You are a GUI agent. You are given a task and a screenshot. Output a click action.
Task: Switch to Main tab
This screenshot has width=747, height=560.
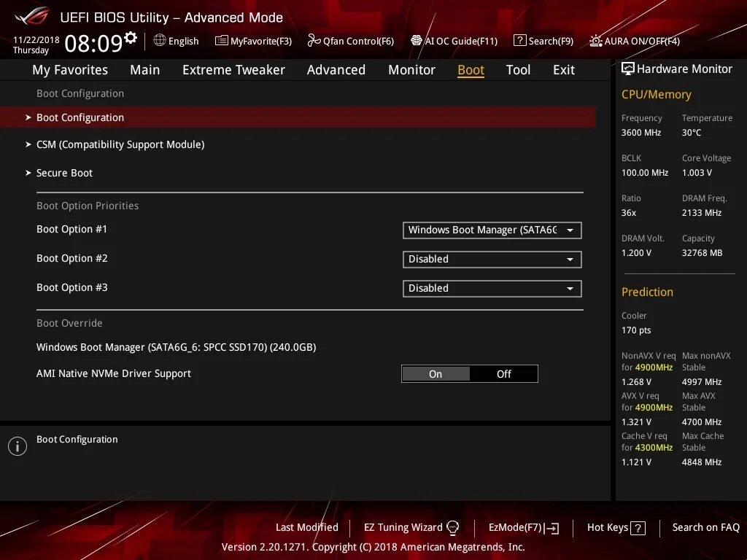145,70
